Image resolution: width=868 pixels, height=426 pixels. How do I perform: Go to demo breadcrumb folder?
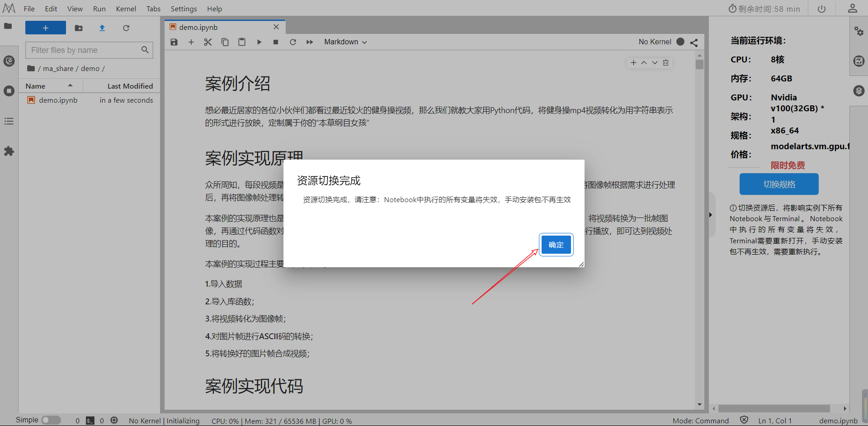coord(90,69)
